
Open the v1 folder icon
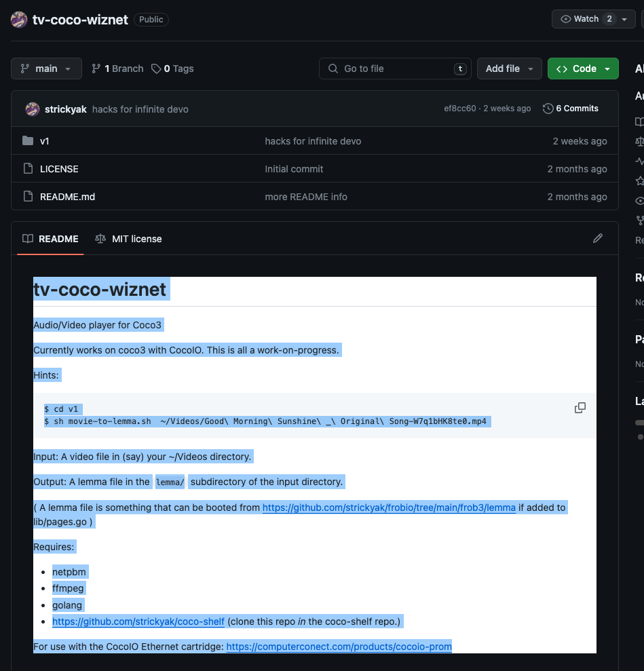click(28, 141)
